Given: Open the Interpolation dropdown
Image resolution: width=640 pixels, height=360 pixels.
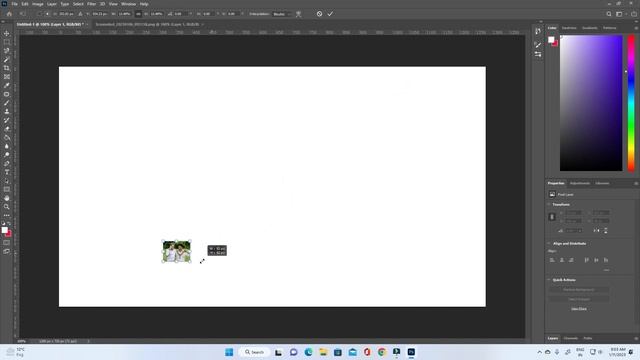Looking at the screenshot, I should pyautogui.click(x=282, y=14).
